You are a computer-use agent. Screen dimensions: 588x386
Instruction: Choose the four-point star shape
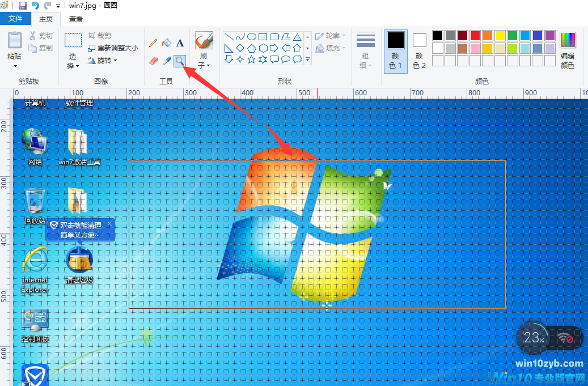coord(240,59)
